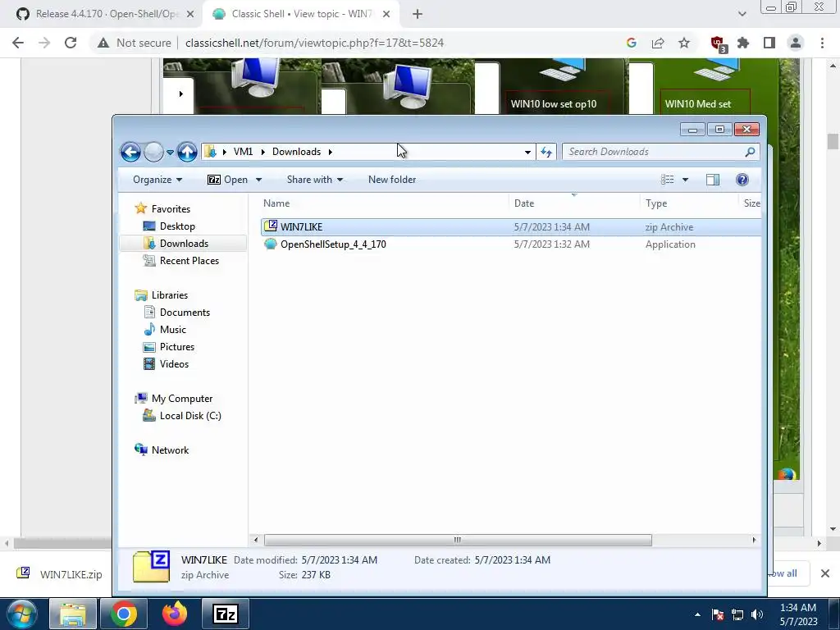Image resolution: width=840 pixels, height=630 pixels.
Task: Open My Computer in navigation pane
Action: coord(181,399)
